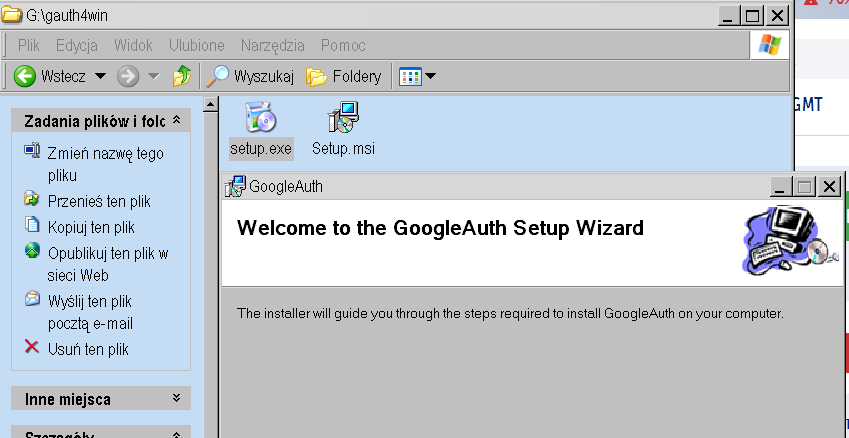The height and width of the screenshot is (438, 849).
Task: Click Welcome to the GoogleAuth Setup Wizard heading
Action: [x=440, y=228]
